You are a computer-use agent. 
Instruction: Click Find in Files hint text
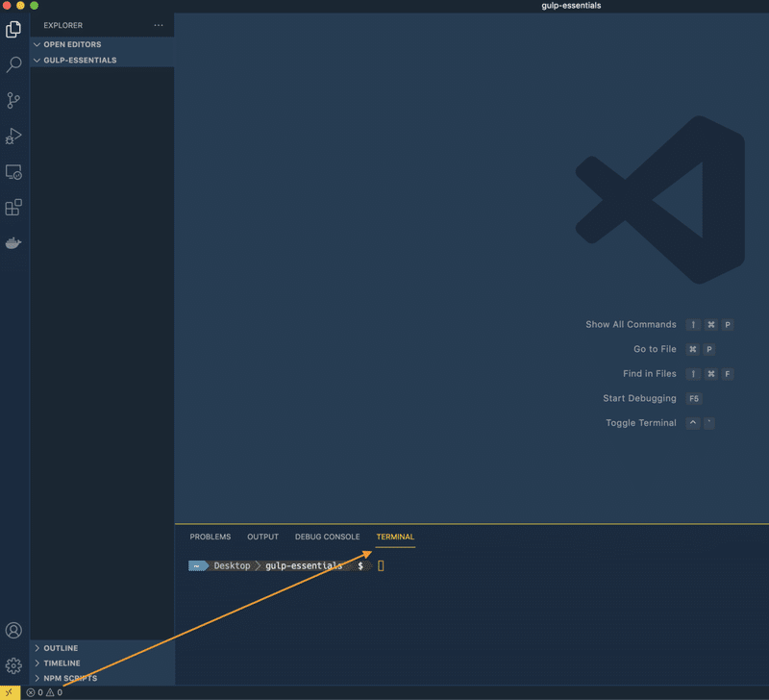(650, 373)
